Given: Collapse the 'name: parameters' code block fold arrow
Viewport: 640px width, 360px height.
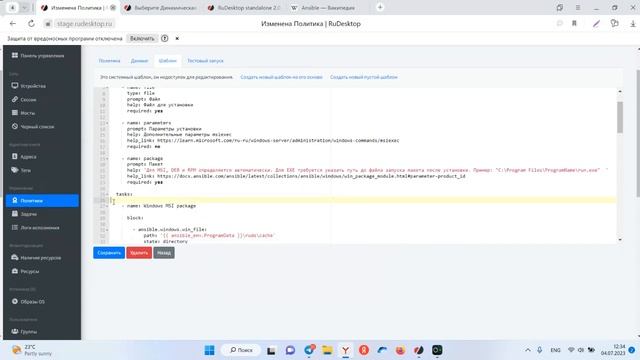Looking at the screenshot, I should pyautogui.click(x=107, y=123).
